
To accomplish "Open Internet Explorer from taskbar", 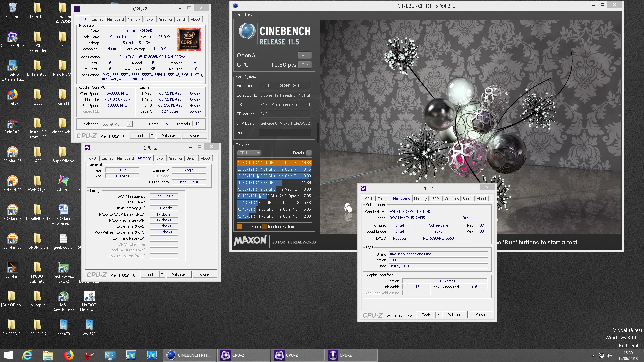I will (x=27, y=355).
